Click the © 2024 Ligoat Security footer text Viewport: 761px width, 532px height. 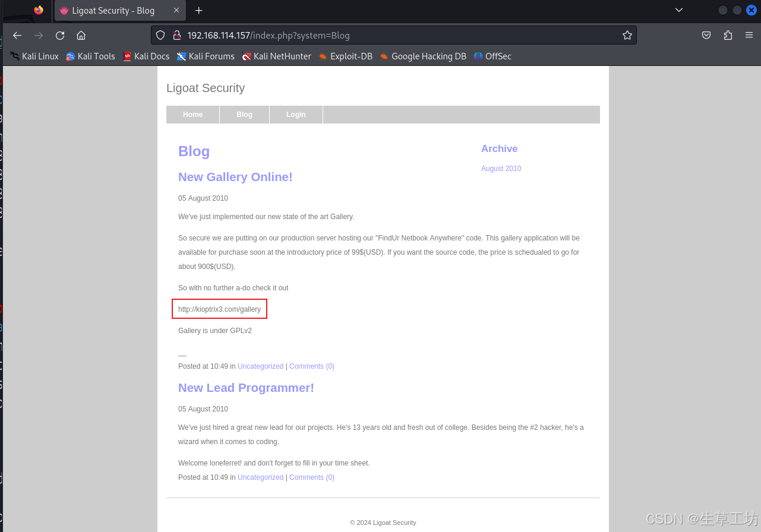383,522
